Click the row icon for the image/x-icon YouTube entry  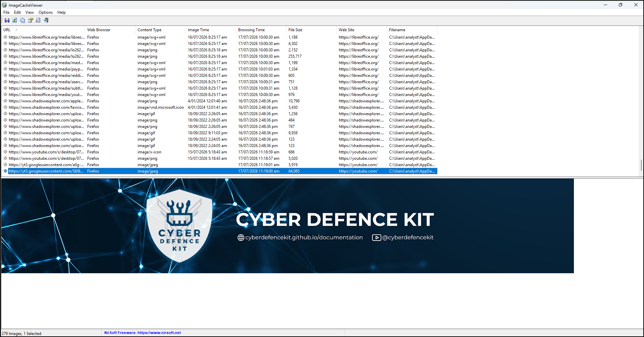point(5,152)
